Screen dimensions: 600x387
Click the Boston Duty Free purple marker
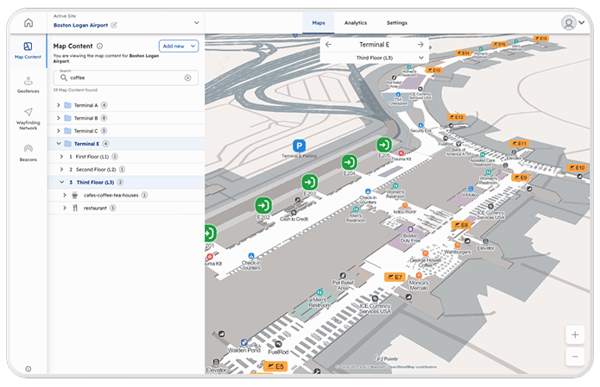pos(410,229)
